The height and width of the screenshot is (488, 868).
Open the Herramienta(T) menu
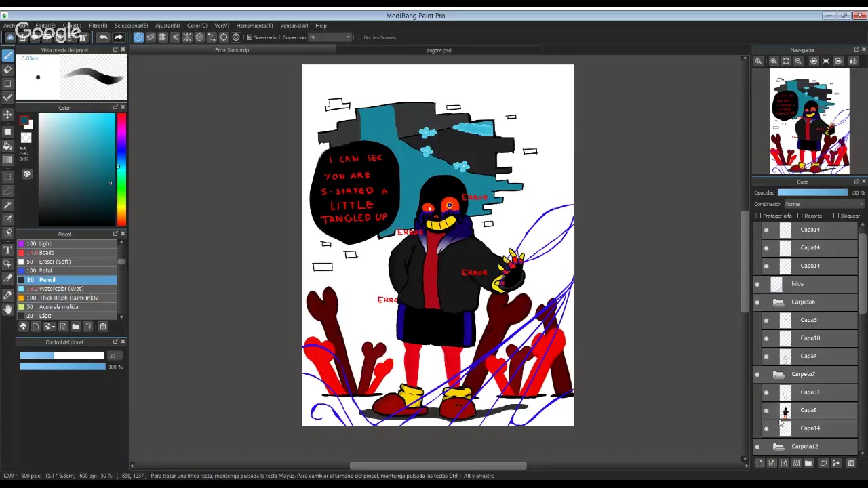point(254,26)
